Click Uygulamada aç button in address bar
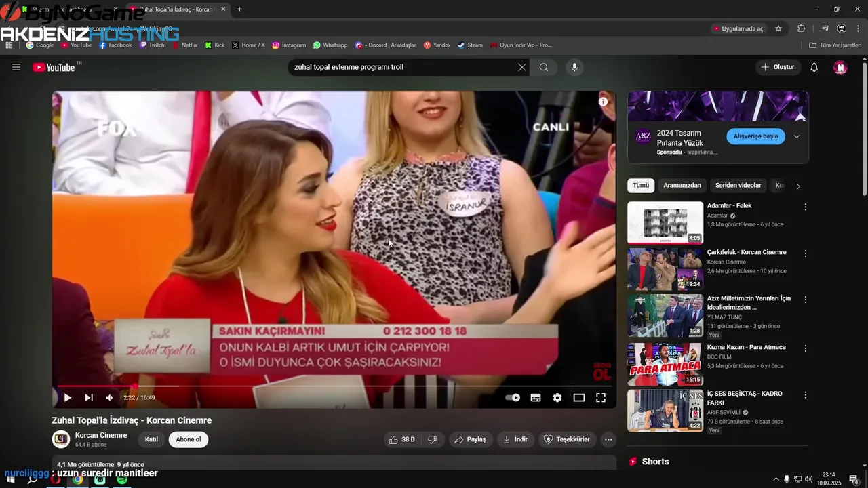 (x=738, y=28)
